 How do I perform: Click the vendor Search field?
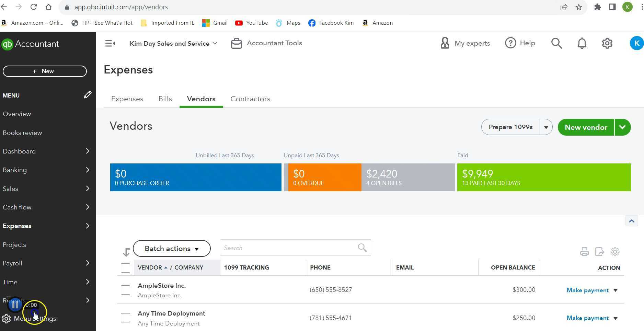(288, 248)
